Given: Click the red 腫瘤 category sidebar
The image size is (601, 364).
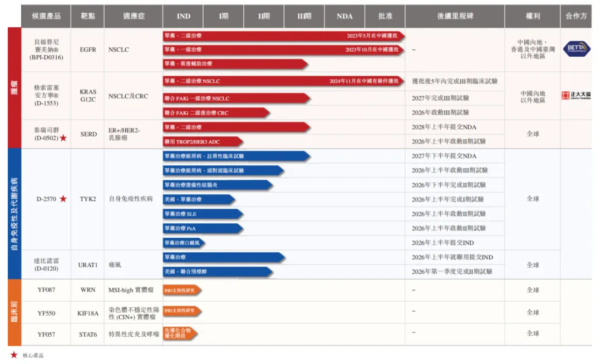Looking at the screenshot, I should pyautogui.click(x=14, y=88).
